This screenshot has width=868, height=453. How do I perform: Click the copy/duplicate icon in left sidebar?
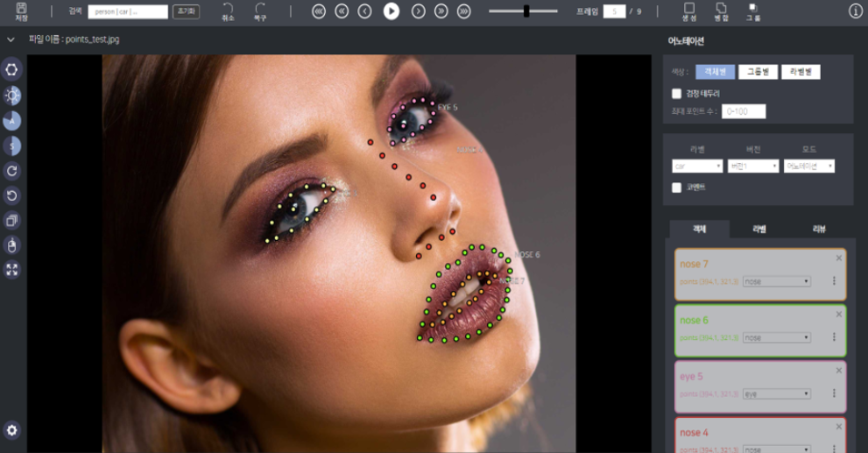pos(11,221)
